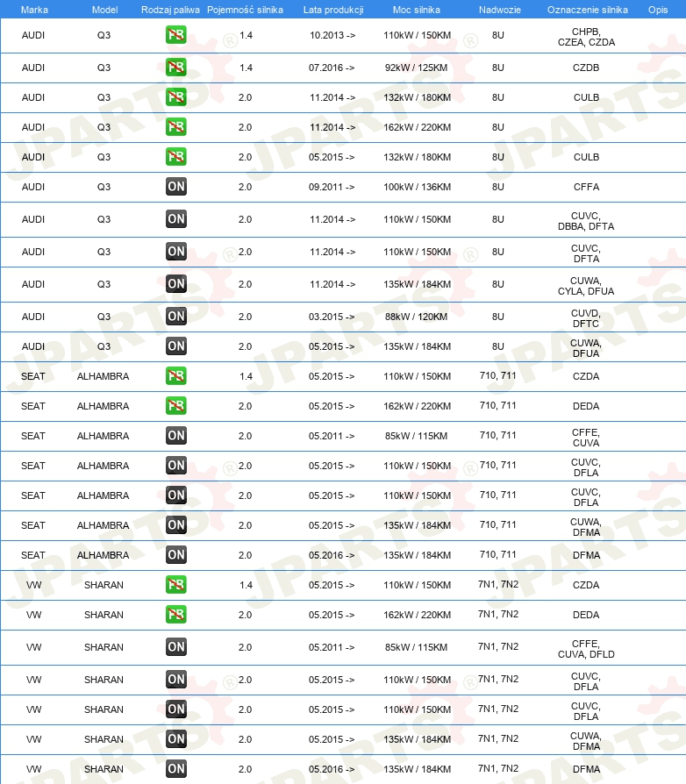Click ON icon in Audi Q3 CUVC, DFTA row
Viewport: 686px width, 784px height.
176,252
